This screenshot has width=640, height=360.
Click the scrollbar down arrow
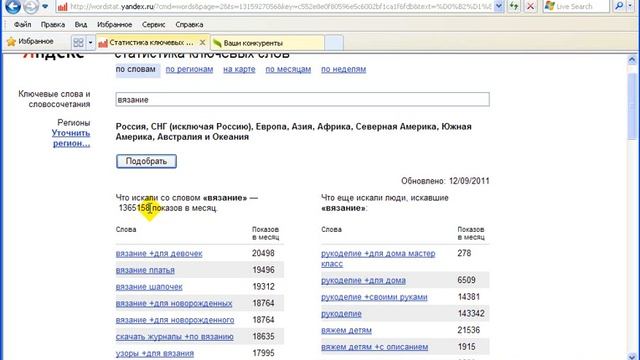[632, 356]
